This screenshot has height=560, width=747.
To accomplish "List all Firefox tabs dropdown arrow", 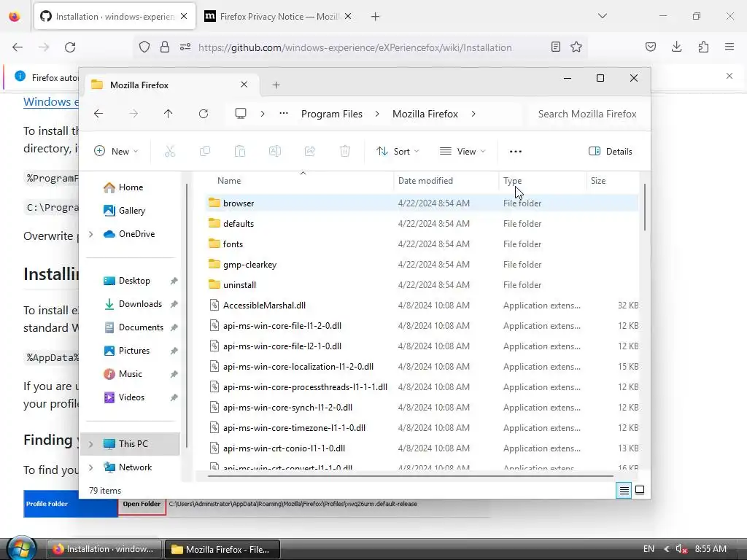I will click(603, 16).
